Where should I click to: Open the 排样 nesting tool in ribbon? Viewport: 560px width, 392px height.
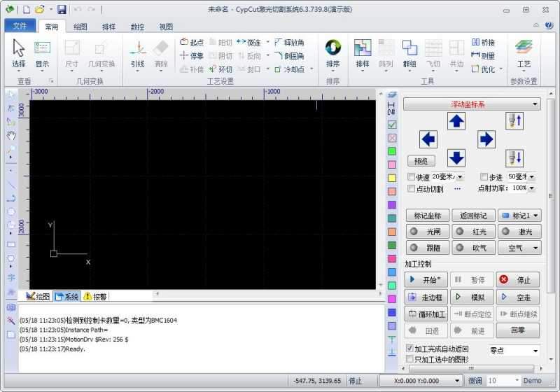[363, 54]
